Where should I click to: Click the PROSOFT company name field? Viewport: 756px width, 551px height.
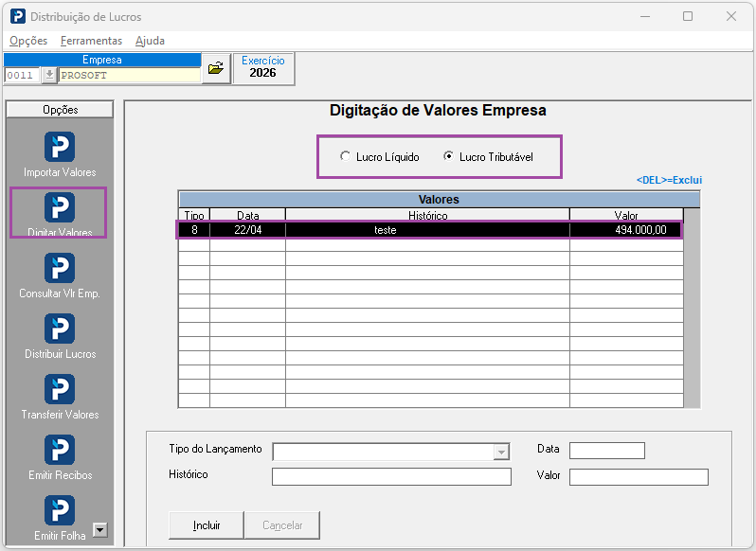[129, 75]
